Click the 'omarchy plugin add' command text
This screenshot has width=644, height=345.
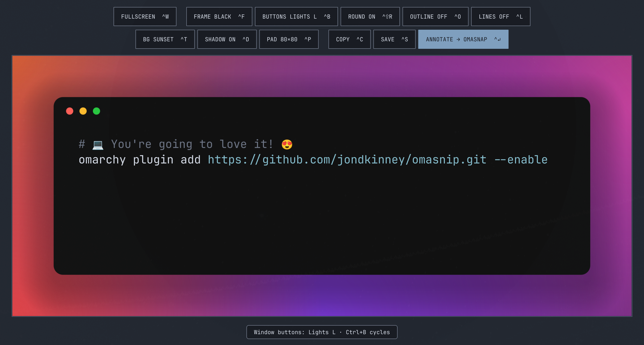click(x=140, y=160)
